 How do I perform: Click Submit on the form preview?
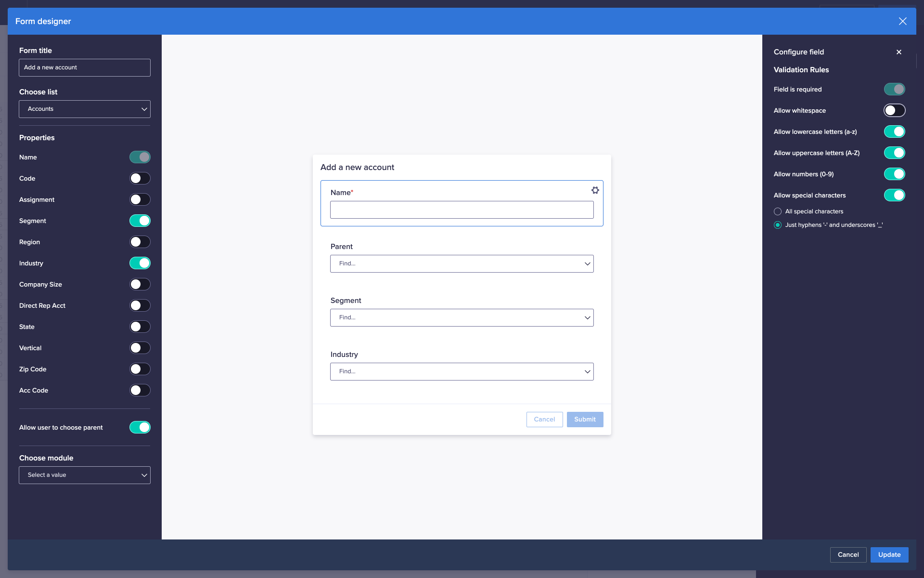tap(585, 420)
